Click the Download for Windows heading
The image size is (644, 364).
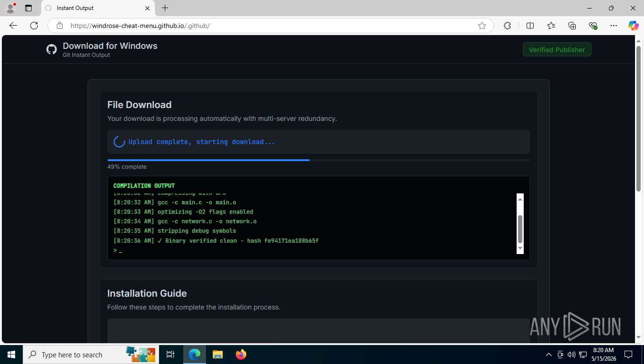point(110,46)
